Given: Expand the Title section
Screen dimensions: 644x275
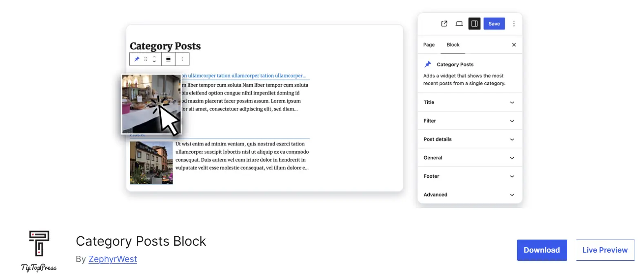Looking at the screenshot, I should click(x=470, y=102).
